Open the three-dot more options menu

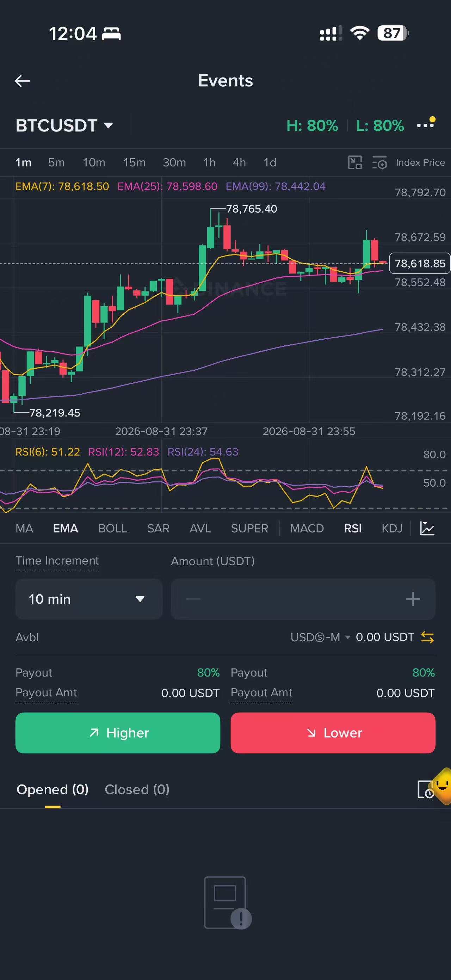pos(426,125)
